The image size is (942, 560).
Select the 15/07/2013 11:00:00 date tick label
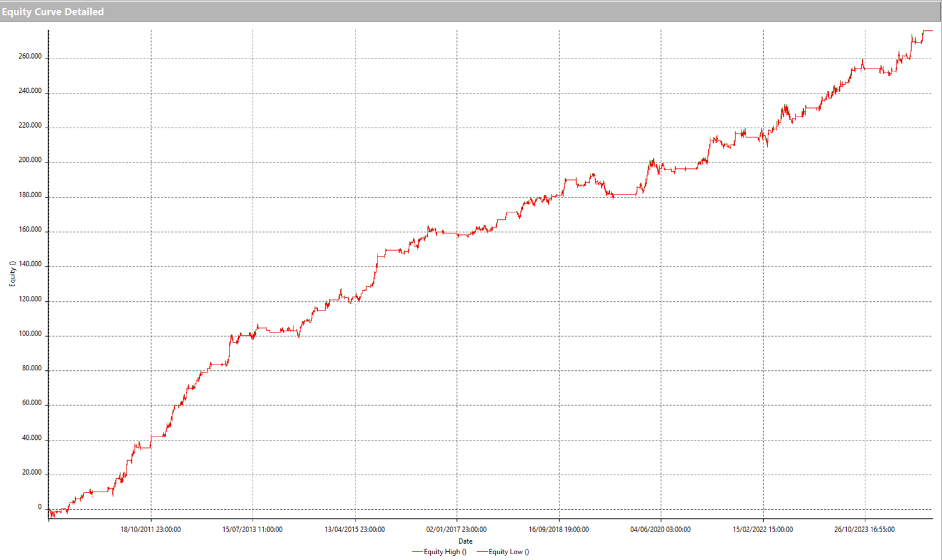253,529
